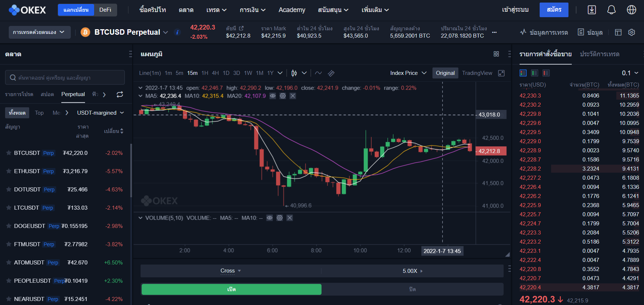Open the download app icon
This screenshot has width=644, height=305.
point(592,10)
